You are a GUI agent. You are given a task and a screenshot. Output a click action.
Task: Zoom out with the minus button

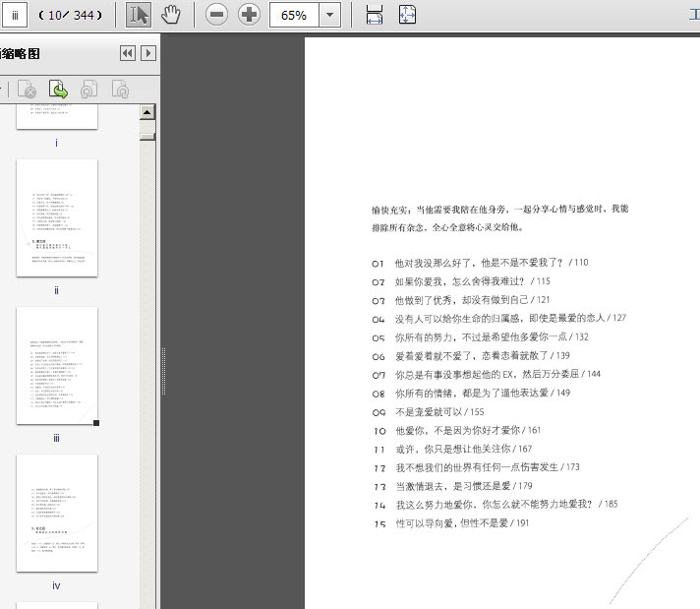coord(216,15)
